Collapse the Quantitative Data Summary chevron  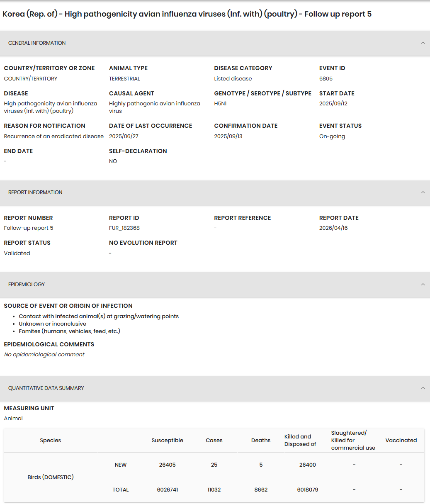423,388
